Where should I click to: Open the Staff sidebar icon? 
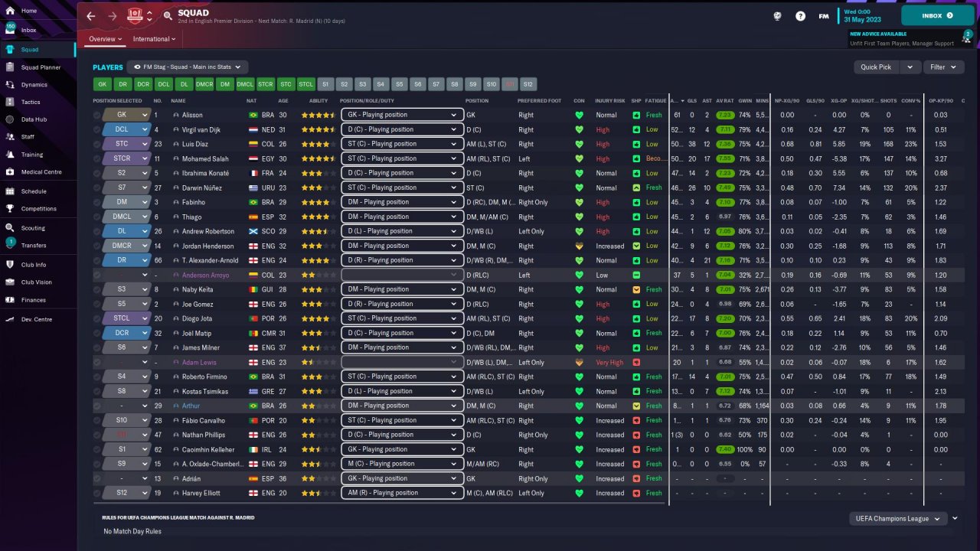tap(10, 137)
